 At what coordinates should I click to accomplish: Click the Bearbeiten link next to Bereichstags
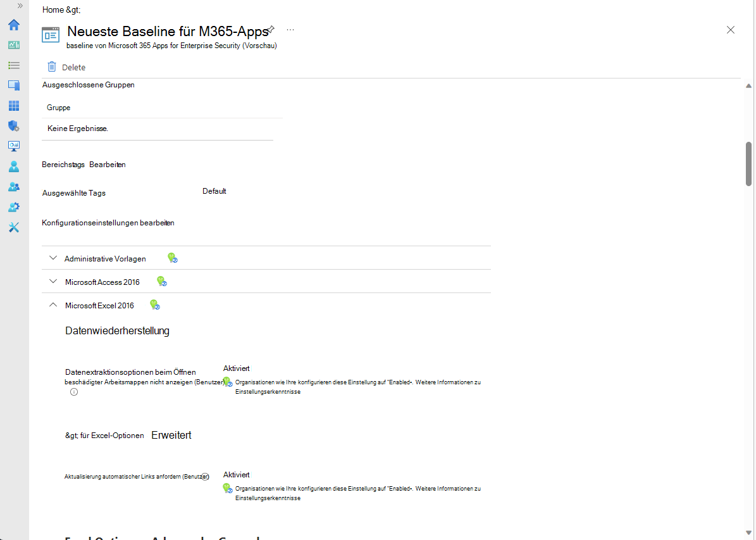click(108, 165)
